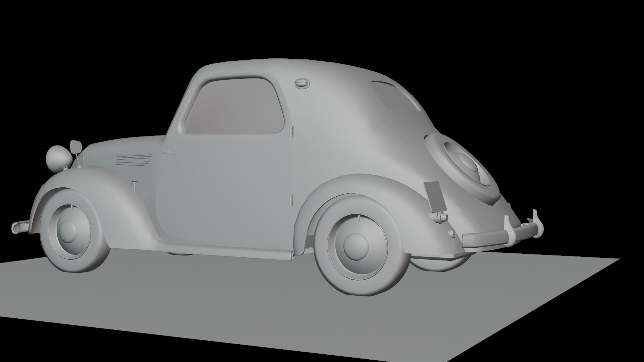Select the upper door hinge
The width and height of the screenshot is (644, 362).
click(x=291, y=131)
